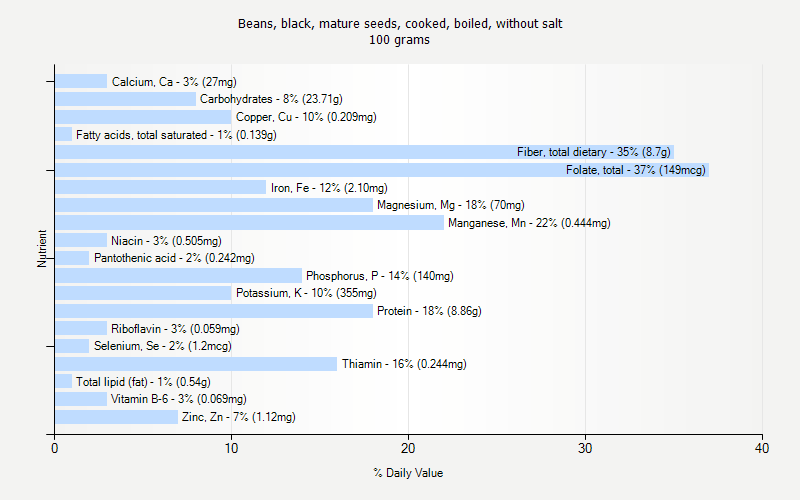Click the Phosphorus, P bar
The image size is (800, 500).
point(178,276)
